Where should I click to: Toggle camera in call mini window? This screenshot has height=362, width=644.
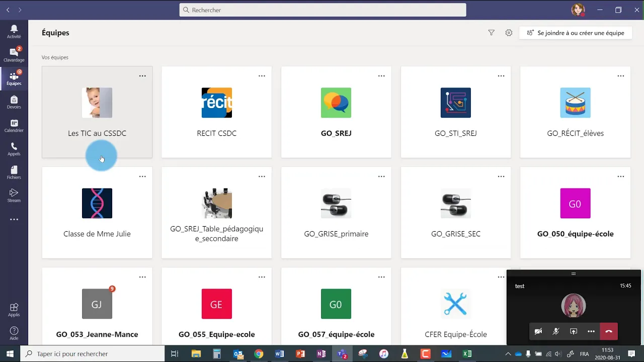tap(538, 331)
